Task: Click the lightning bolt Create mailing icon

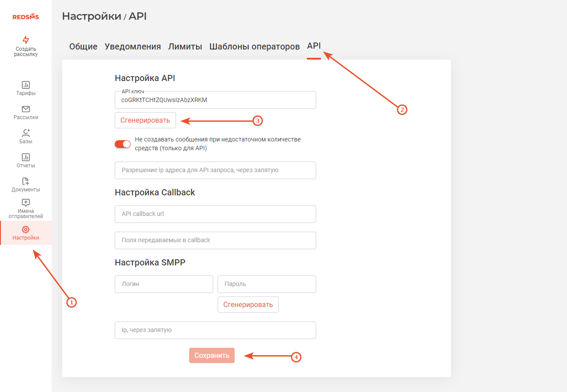Action: (26, 40)
